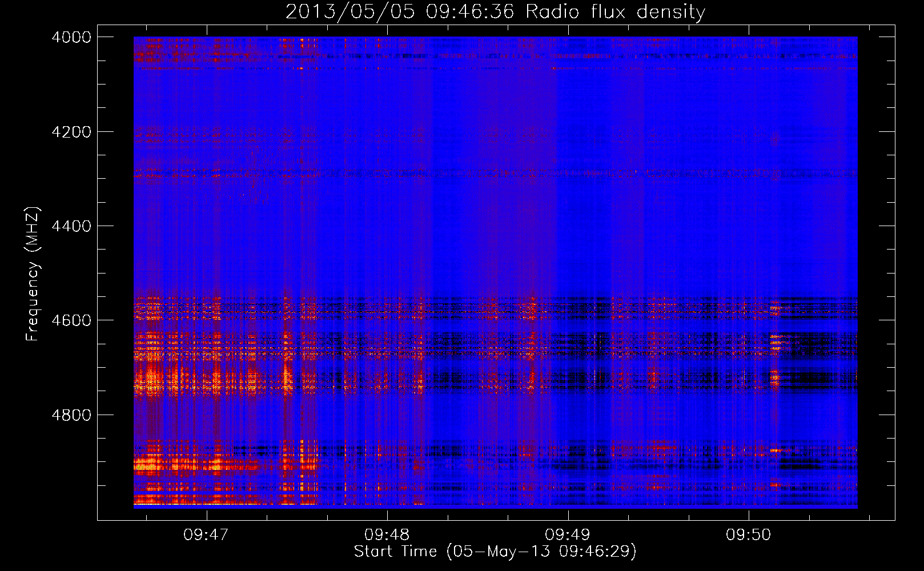
Task: Click the 09:47 time tick label
Action: click(206, 534)
